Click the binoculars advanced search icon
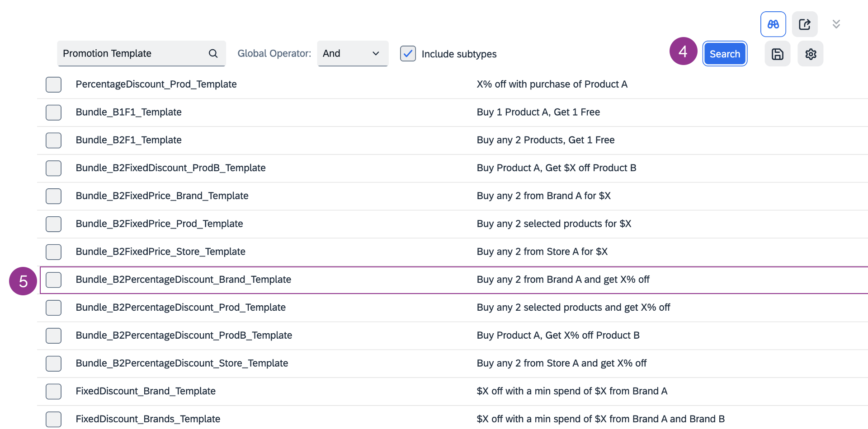 tap(773, 24)
